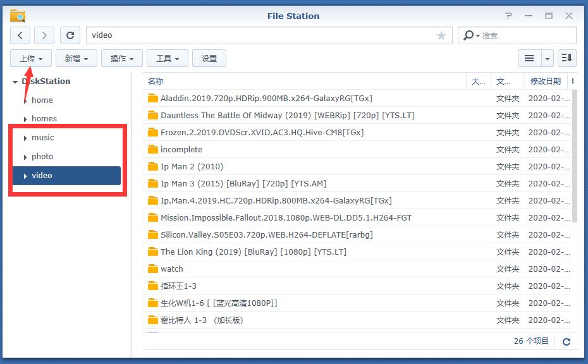Click inside the path field showing video
This screenshot has width=588, height=364.
point(253,35)
